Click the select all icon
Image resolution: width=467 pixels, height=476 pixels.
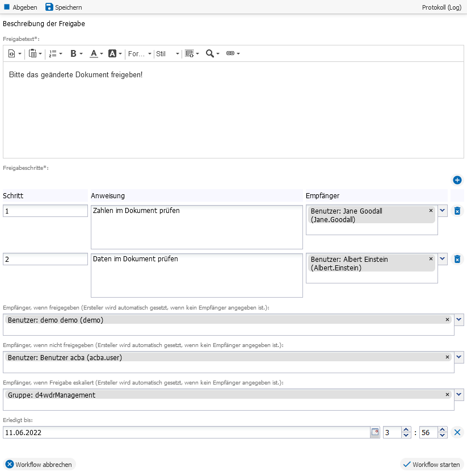(x=189, y=54)
